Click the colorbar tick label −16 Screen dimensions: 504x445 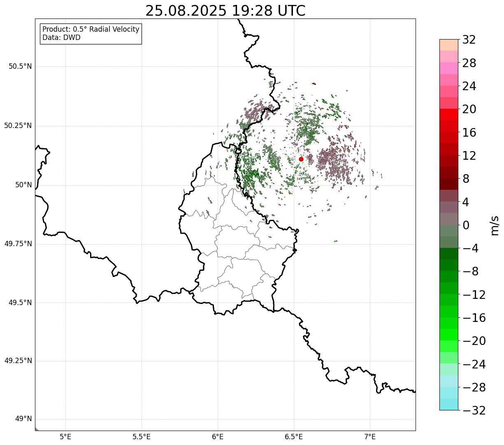pos(474,318)
